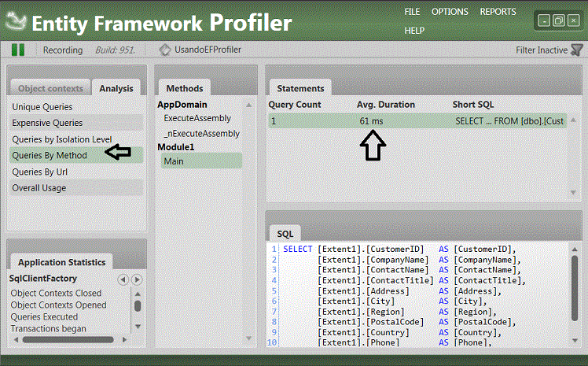Open Overall Usage analysis
The image size is (588, 366).
76,188
